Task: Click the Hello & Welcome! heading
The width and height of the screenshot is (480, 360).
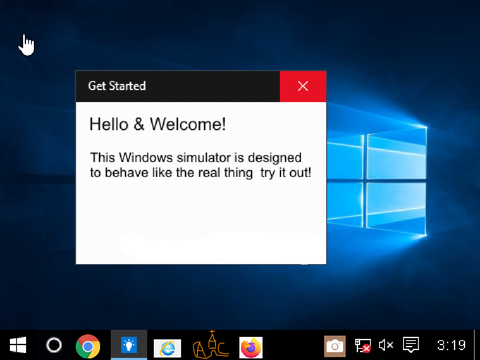Action: pos(158,124)
